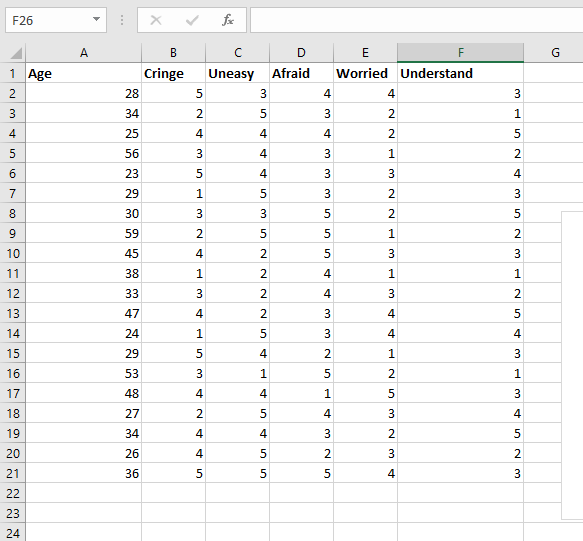Select the Understand header cell
This screenshot has height=541, width=583.
point(460,73)
